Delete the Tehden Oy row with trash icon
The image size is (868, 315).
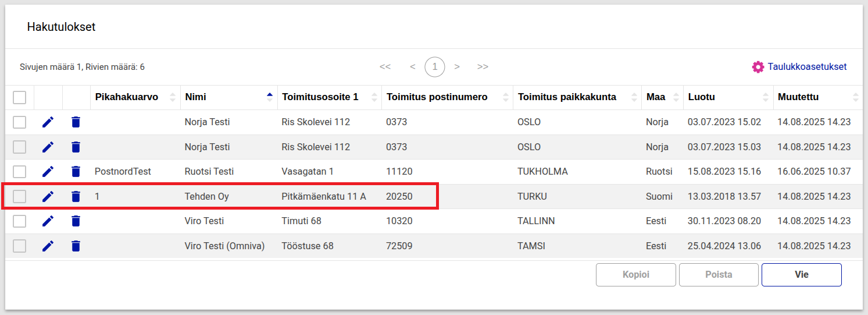(x=76, y=196)
